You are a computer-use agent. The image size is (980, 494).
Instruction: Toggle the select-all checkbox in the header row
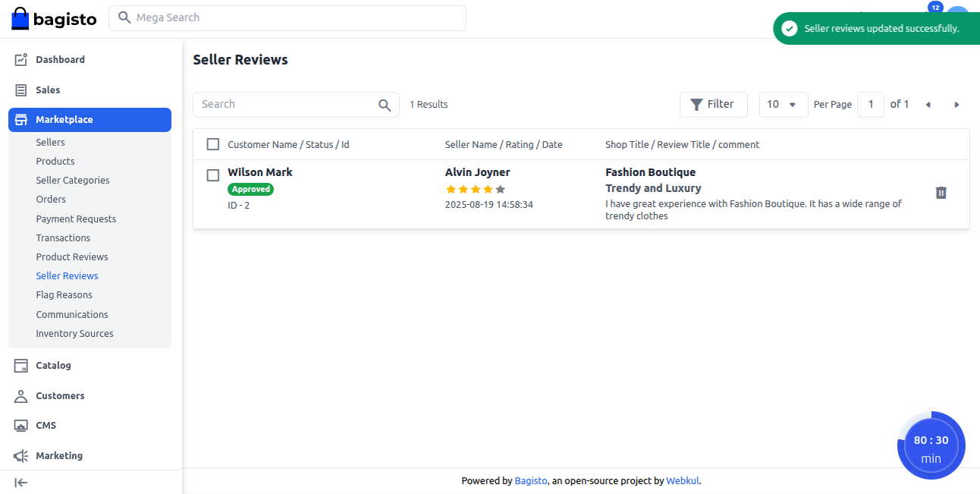pyautogui.click(x=212, y=143)
